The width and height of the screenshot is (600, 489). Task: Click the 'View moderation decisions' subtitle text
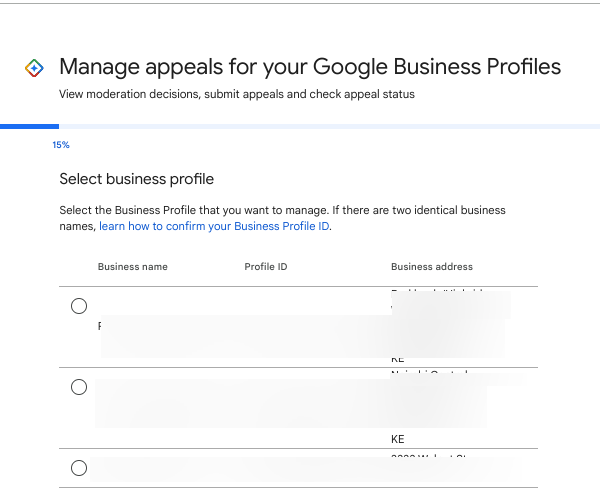pyautogui.click(x=236, y=95)
